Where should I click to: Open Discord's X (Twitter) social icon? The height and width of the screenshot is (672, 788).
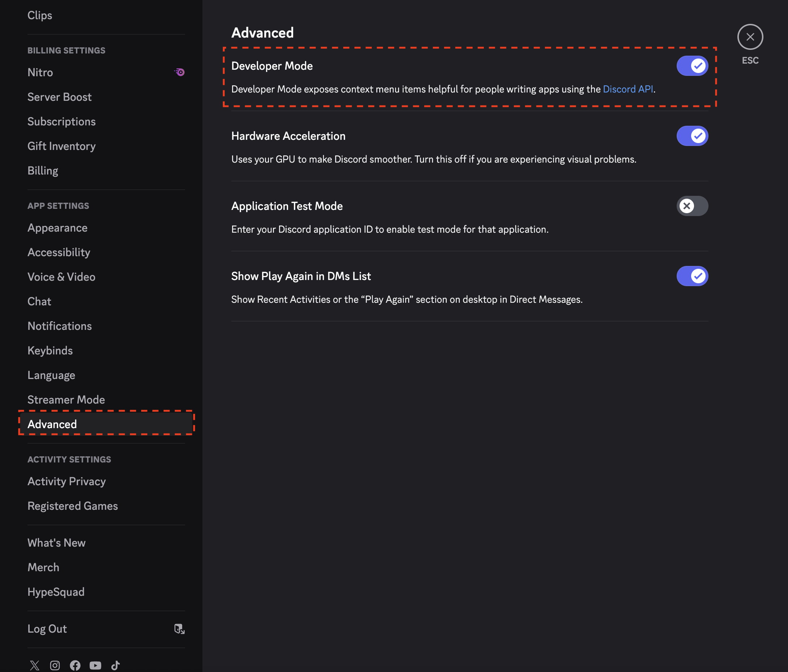point(35,665)
